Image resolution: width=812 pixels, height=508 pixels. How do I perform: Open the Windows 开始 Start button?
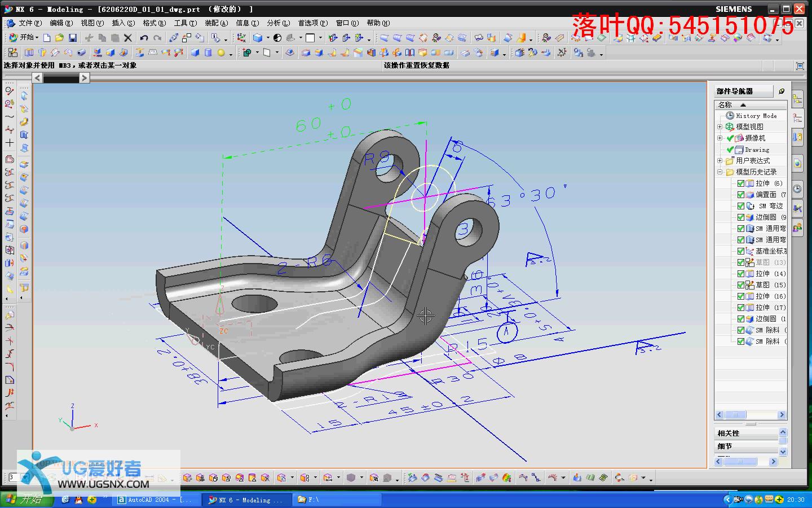(x=27, y=500)
